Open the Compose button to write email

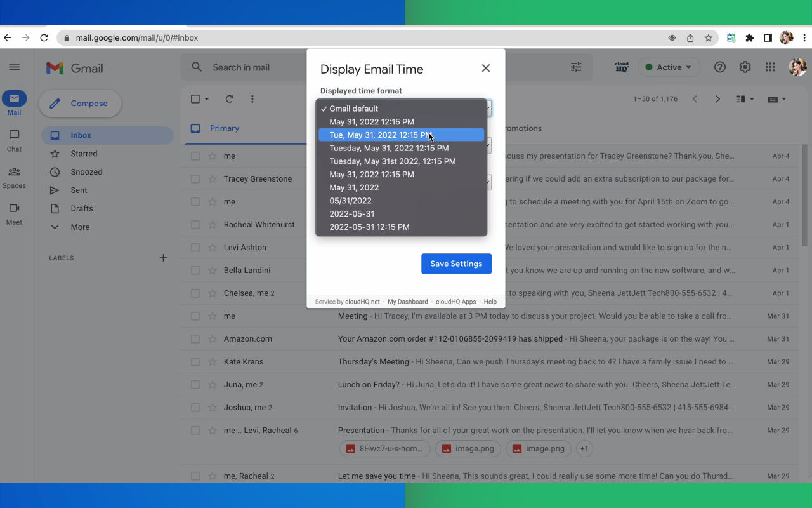80,103
